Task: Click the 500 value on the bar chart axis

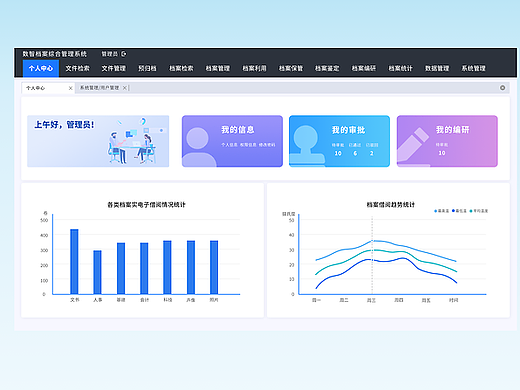Action: tap(44, 220)
